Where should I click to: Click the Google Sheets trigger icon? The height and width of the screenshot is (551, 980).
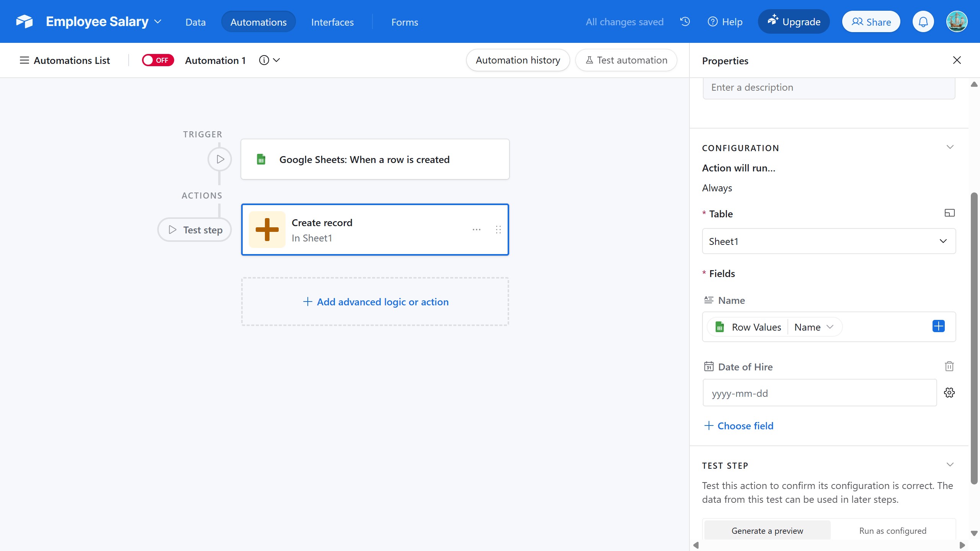pos(261,159)
